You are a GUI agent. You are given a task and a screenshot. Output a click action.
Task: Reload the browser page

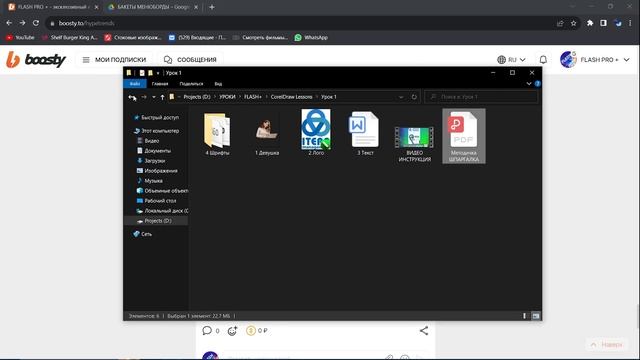click(x=36, y=23)
